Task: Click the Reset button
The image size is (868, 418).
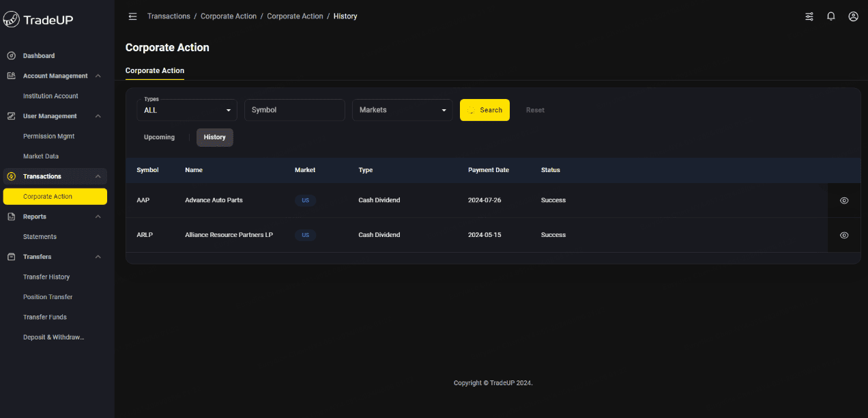Action: click(x=535, y=110)
